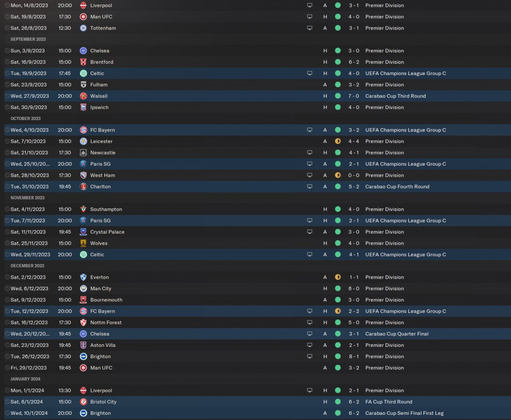Click the DECEMBER 2023 month header

point(28,266)
